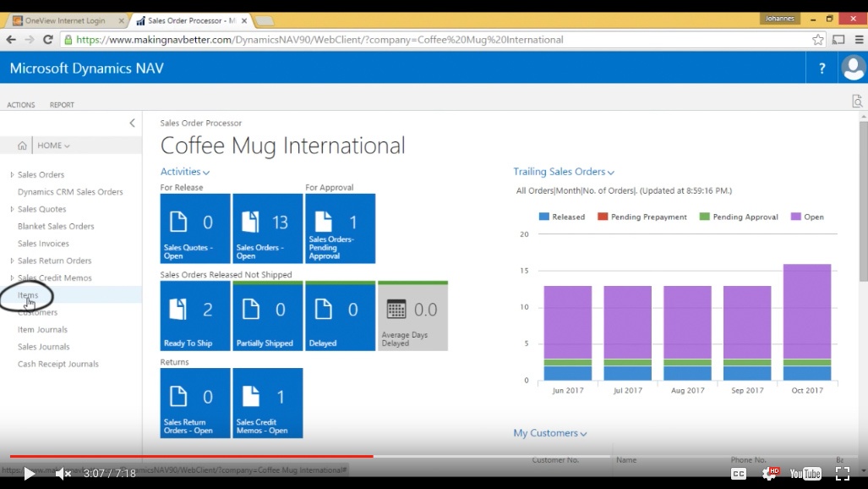The image size is (868, 489).
Task: Expand the HOME dropdown
Action: [x=54, y=146]
